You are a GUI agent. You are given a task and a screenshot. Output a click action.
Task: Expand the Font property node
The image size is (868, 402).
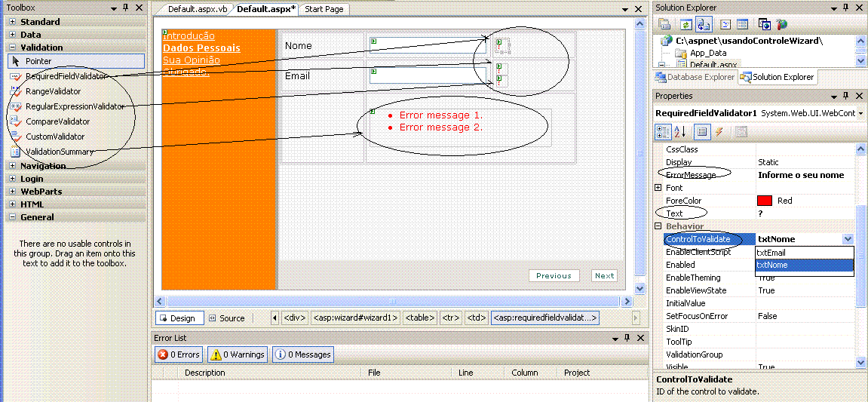click(x=658, y=188)
